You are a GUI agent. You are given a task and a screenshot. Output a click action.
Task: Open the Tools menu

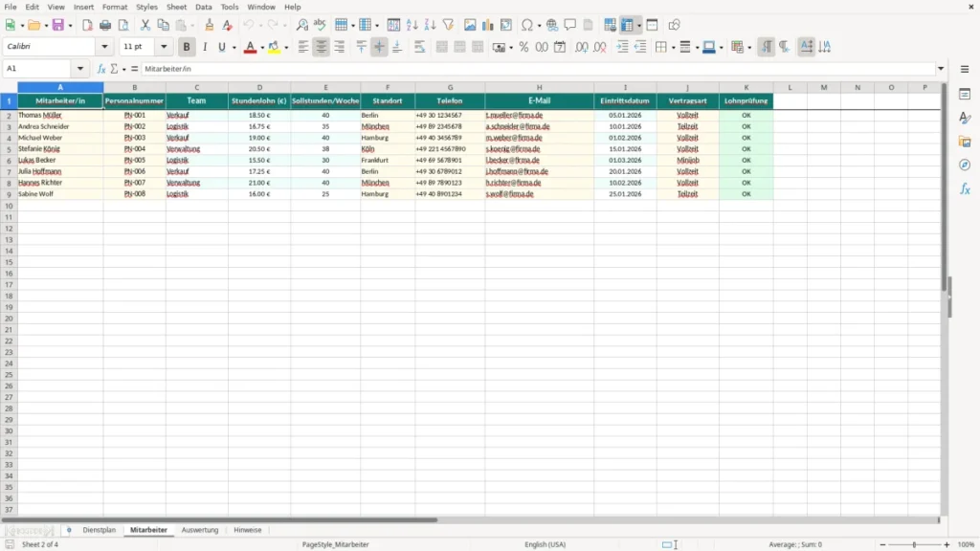point(230,7)
